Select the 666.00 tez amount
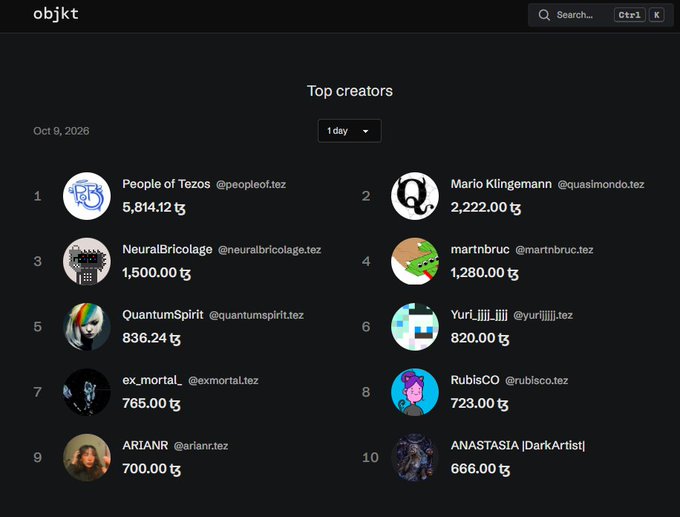The height and width of the screenshot is (517, 680). tap(480, 469)
